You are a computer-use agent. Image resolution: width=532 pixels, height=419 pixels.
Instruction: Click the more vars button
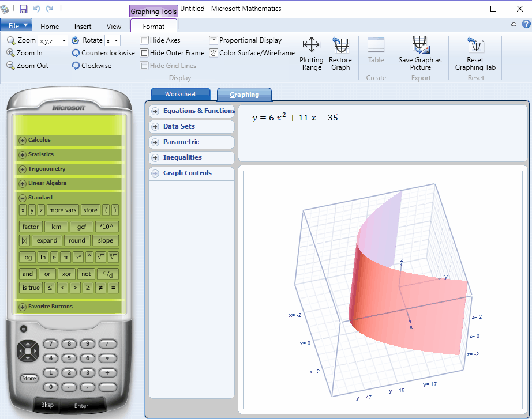coord(63,210)
